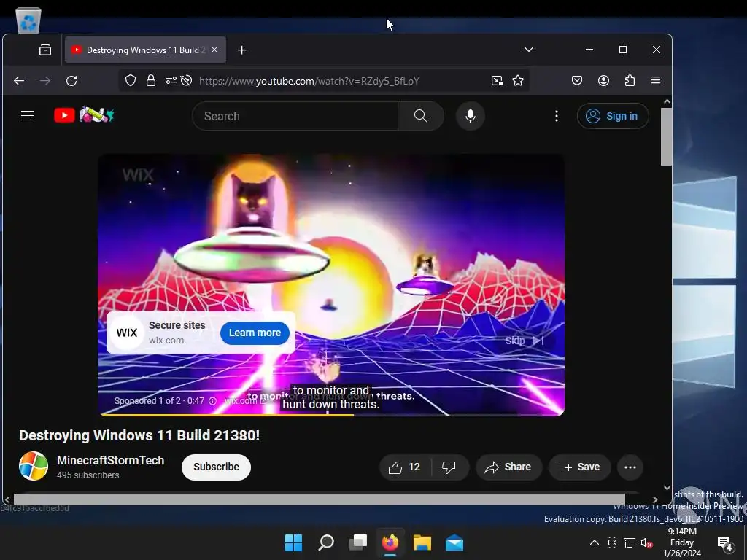Image resolution: width=747 pixels, height=560 pixels.
Task: Save video to playlist
Action: point(578,467)
